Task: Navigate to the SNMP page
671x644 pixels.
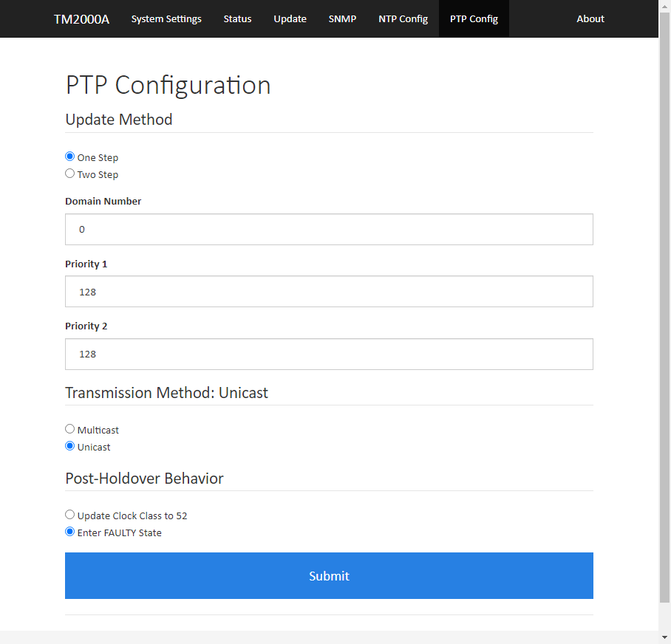Action: click(x=342, y=18)
